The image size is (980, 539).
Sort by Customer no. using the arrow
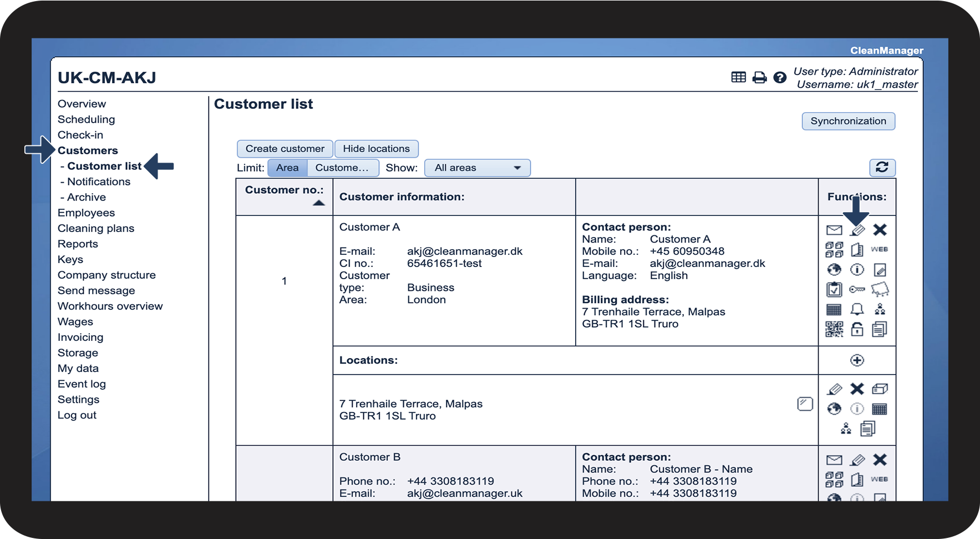pyautogui.click(x=318, y=203)
